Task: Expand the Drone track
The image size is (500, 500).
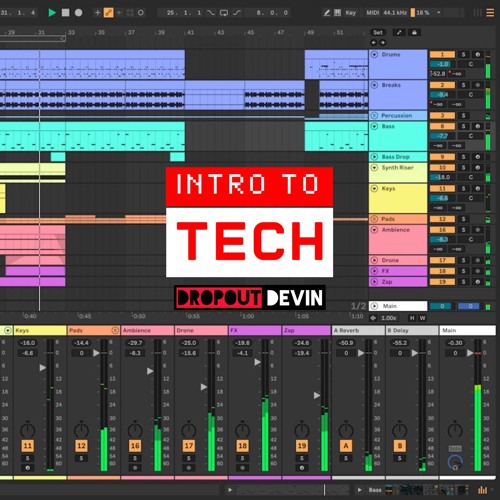Action: click(x=374, y=260)
